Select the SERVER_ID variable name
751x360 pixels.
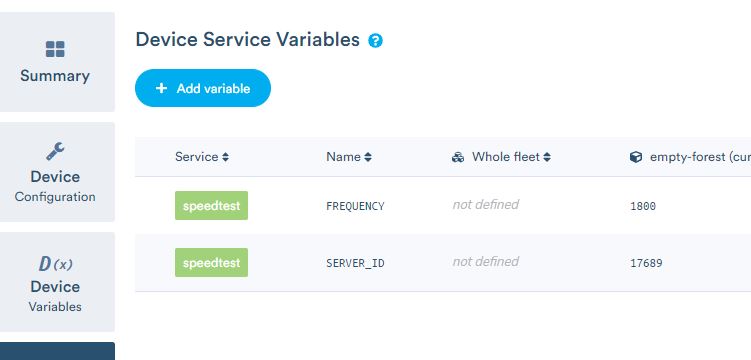coord(355,263)
